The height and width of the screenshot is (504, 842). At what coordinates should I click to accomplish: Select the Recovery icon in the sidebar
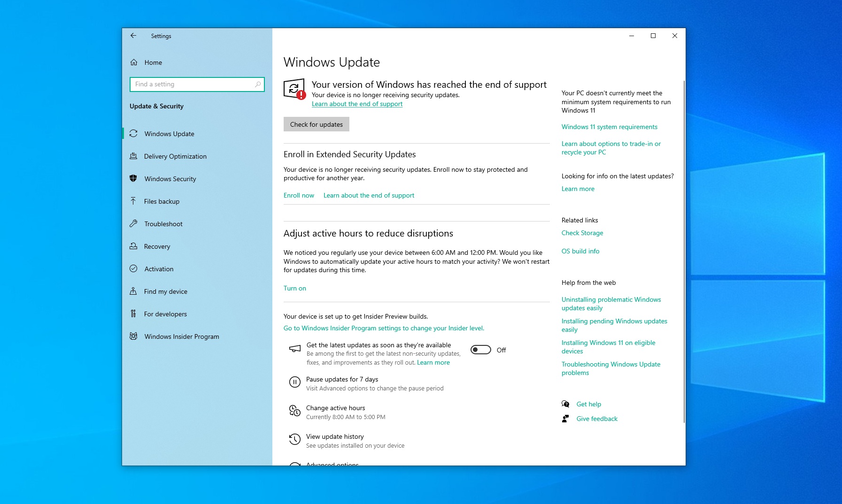click(133, 246)
